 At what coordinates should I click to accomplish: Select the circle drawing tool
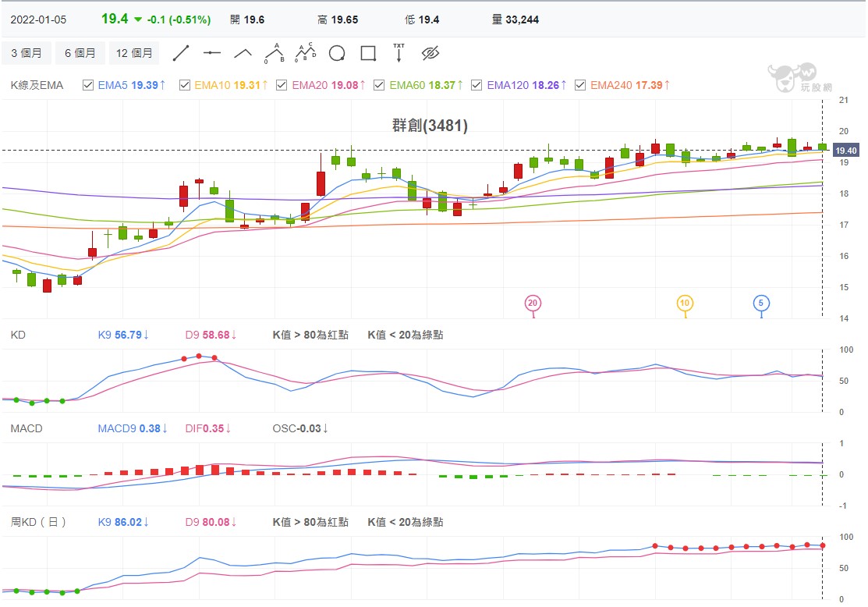coord(337,53)
